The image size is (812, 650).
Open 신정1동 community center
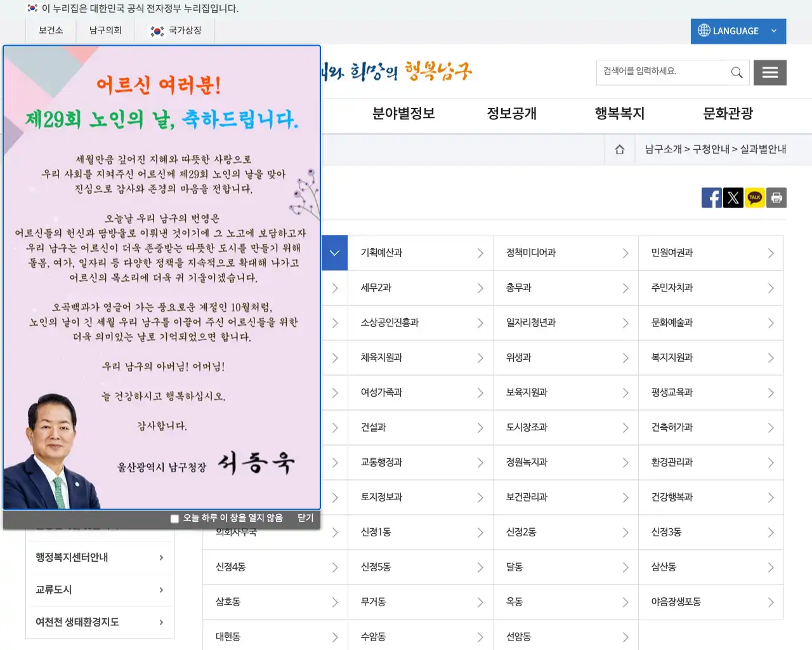[x=421, y=532]
